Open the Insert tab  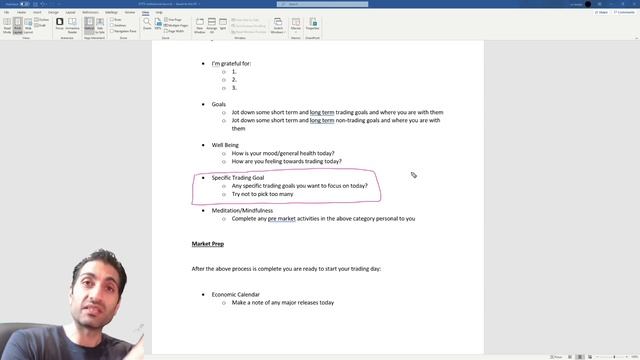coord(37,13)
